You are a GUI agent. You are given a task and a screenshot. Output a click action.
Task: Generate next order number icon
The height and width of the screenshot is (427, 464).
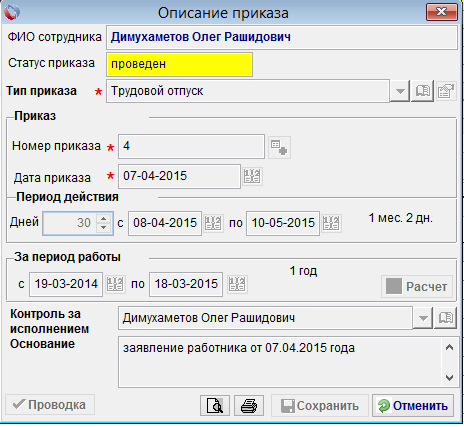click(279, 147)
